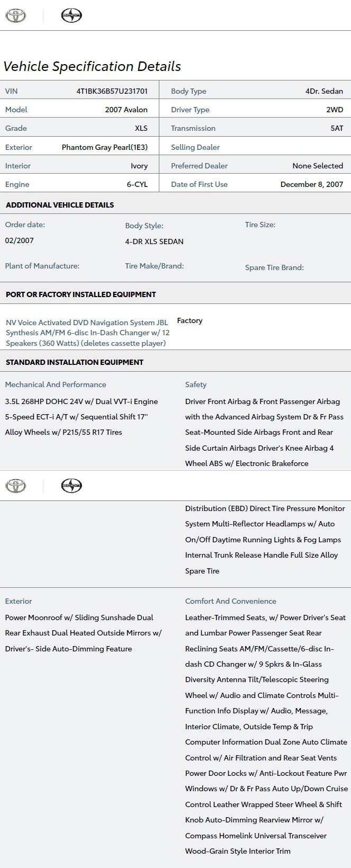The image size is (351, 868).
Task: Click the '2007 Avalon' model value
Action: click(x=126, y=110)
